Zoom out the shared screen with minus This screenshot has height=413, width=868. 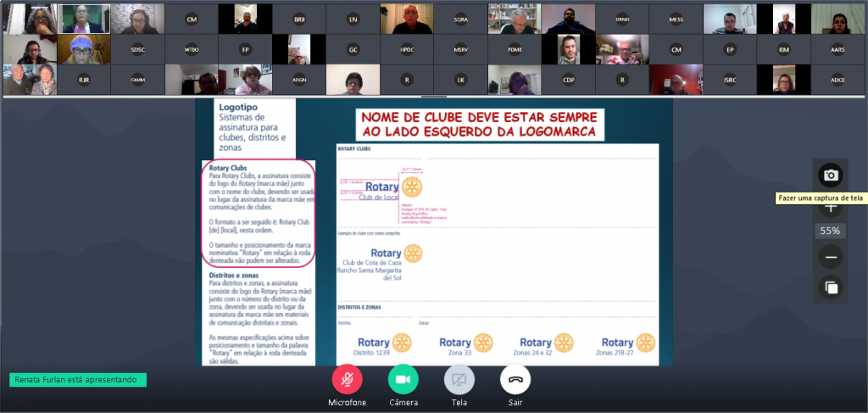click(x=831, y=257)
